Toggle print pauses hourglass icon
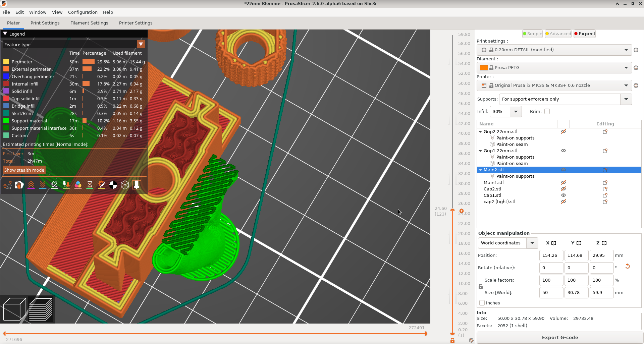The width and height of the screenshot is (644, 344). [90, 185]
